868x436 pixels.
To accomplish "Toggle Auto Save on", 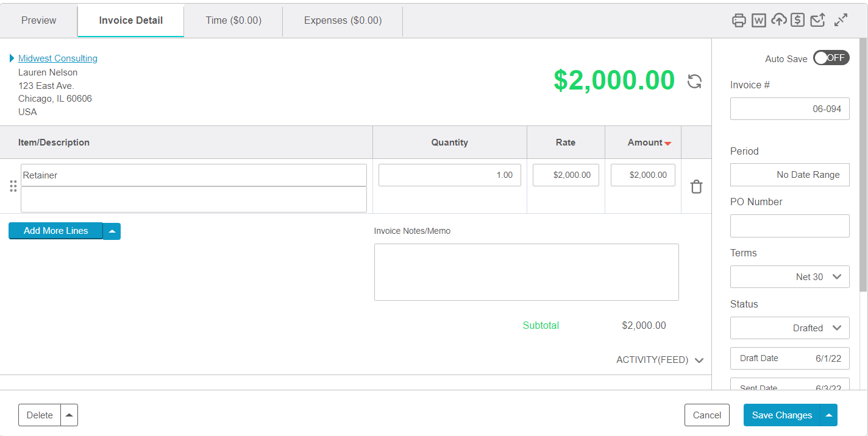I will click(x=831, y=57).
